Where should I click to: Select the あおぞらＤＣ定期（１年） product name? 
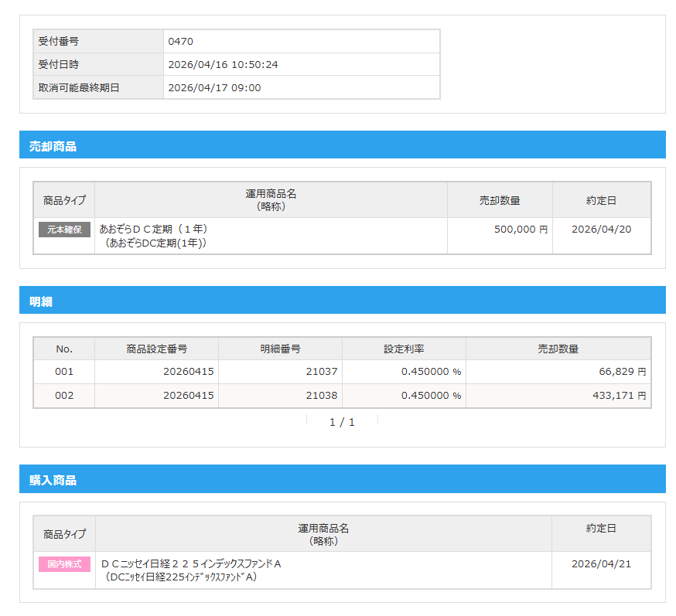[x=154, y=230]
